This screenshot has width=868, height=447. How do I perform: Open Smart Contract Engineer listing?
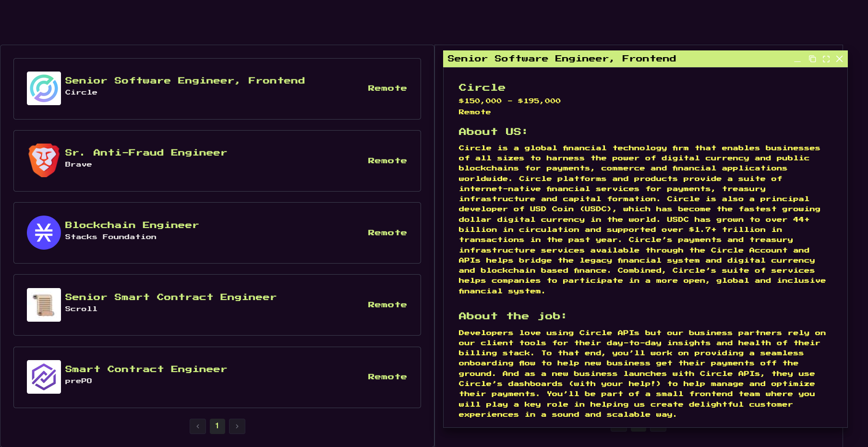coord(217,377)
